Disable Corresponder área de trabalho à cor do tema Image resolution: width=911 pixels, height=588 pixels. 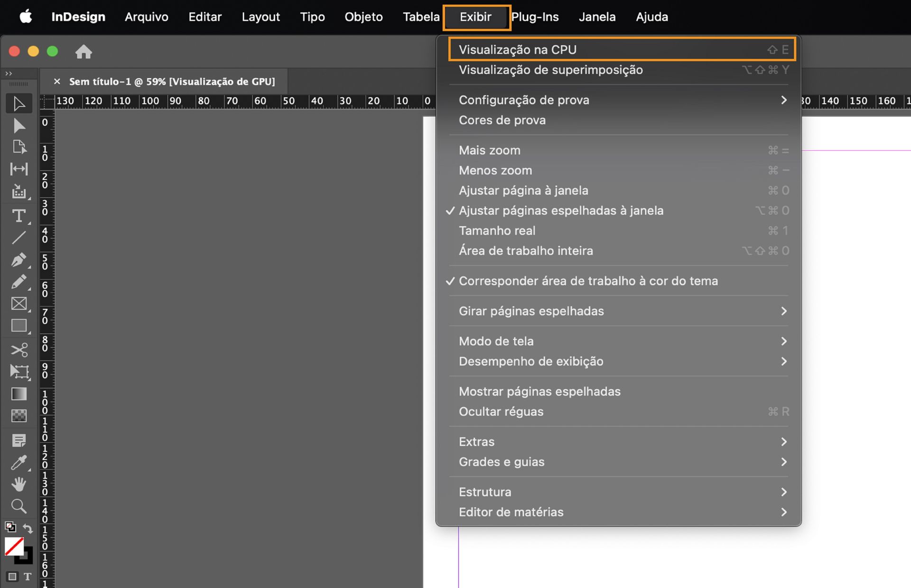tap(588, 281)
